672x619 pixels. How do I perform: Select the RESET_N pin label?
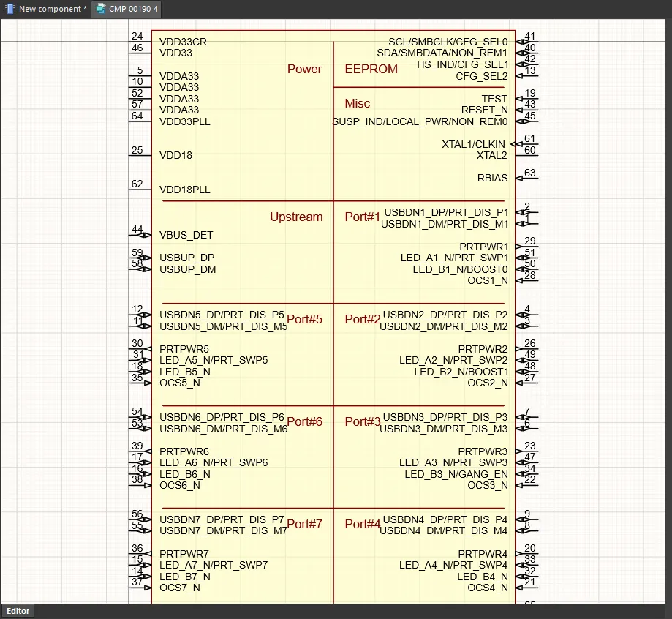[x=485, y=110]
